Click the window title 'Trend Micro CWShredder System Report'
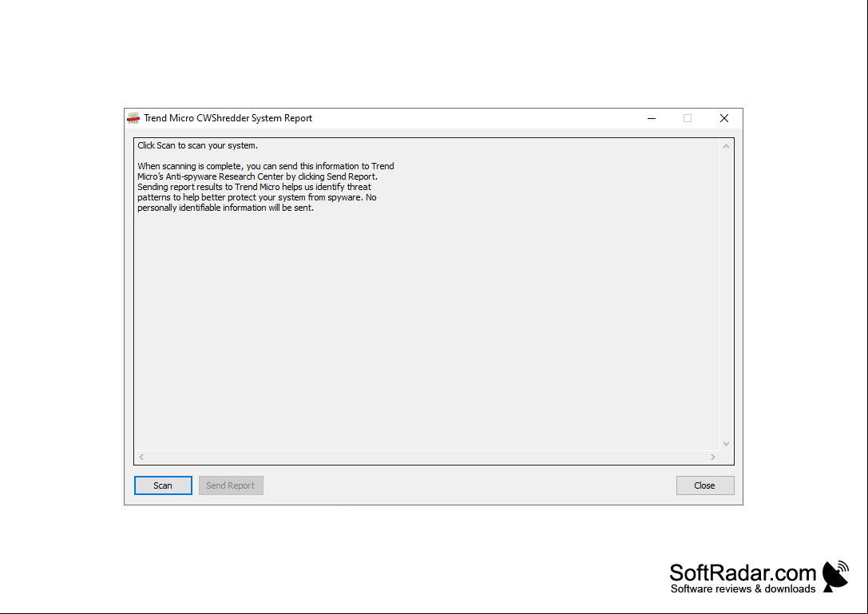 [x=228, y=118]
